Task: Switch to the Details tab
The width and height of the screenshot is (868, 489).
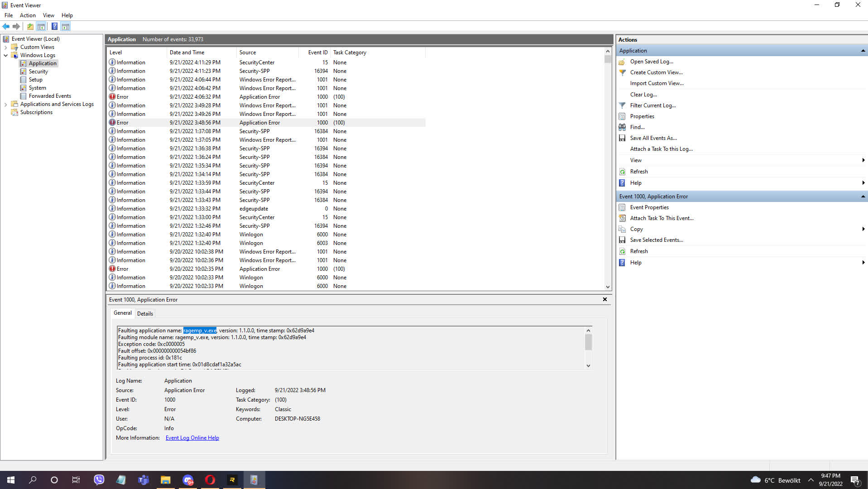Action: pos(145,313)
